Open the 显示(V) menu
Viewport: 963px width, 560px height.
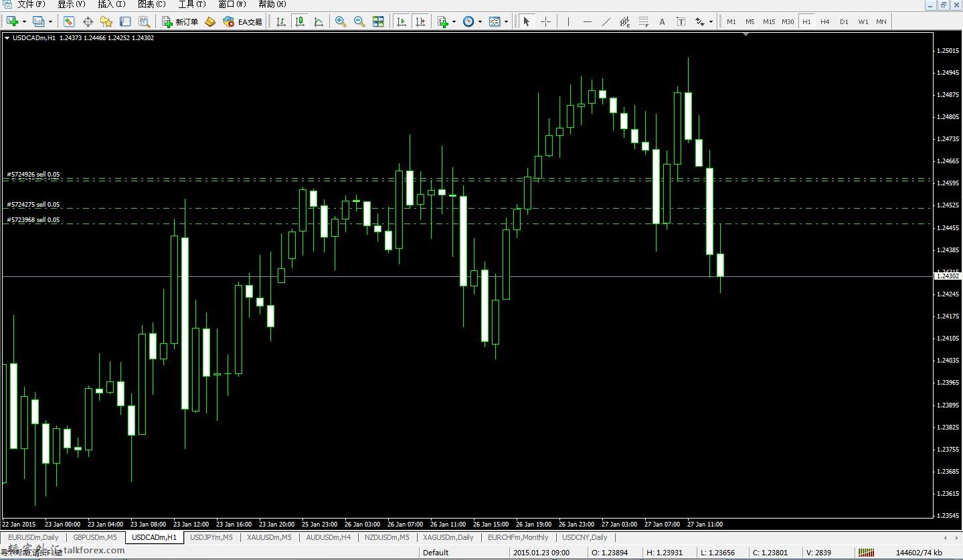(72, 4)
